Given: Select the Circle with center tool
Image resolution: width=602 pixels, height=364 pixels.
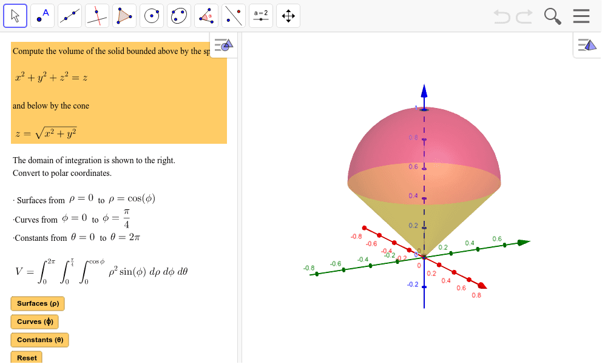Looking at the screenshot, I should tap(152, 16).
